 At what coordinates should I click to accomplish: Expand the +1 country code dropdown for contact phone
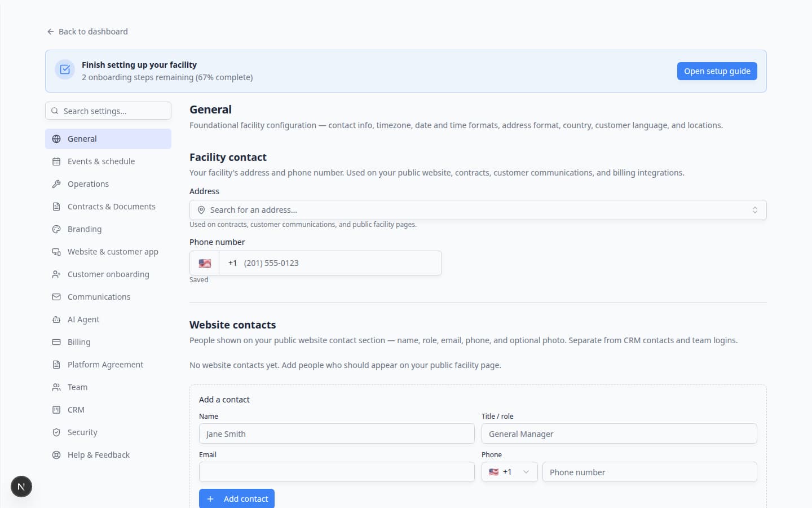pyautogui.click(x=509, y=472)
